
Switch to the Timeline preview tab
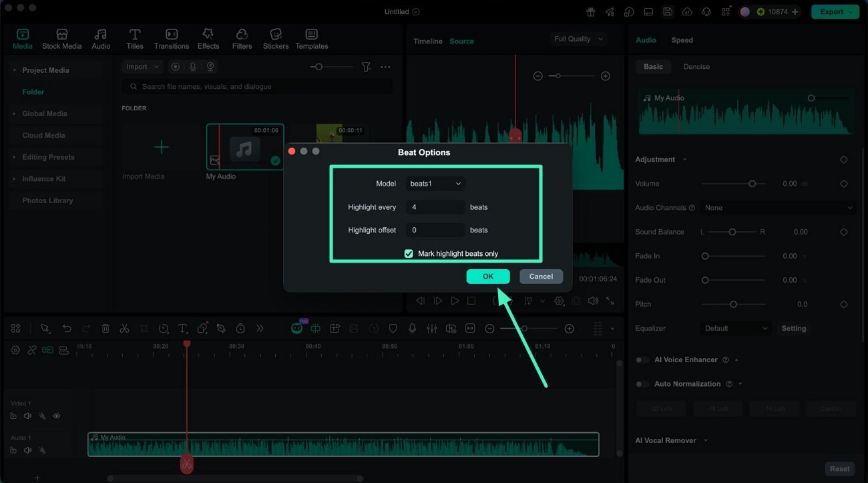coord(428,41)
